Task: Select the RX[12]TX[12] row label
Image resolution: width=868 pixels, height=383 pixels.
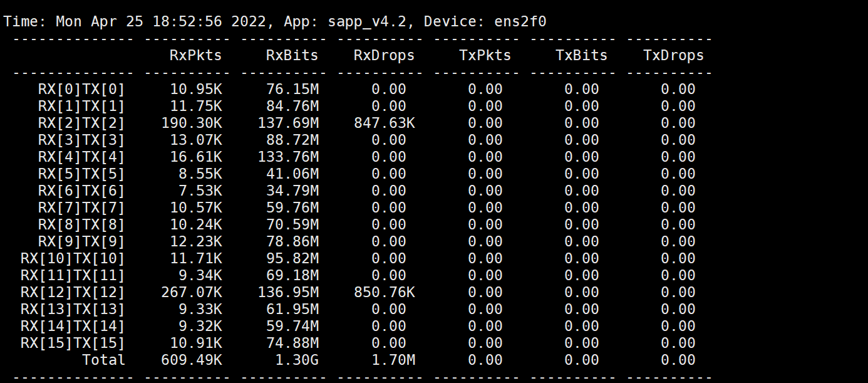Action: click(x=73, y=292)
